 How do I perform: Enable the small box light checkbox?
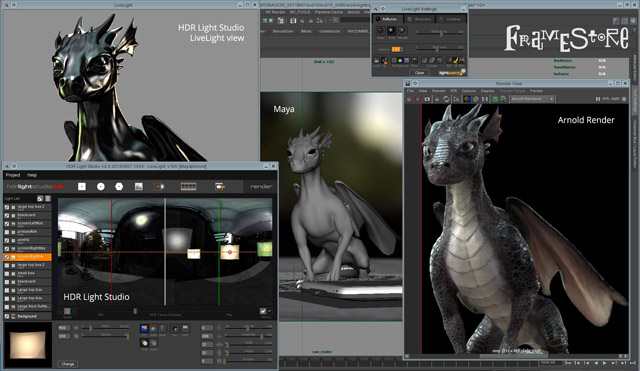7,273
